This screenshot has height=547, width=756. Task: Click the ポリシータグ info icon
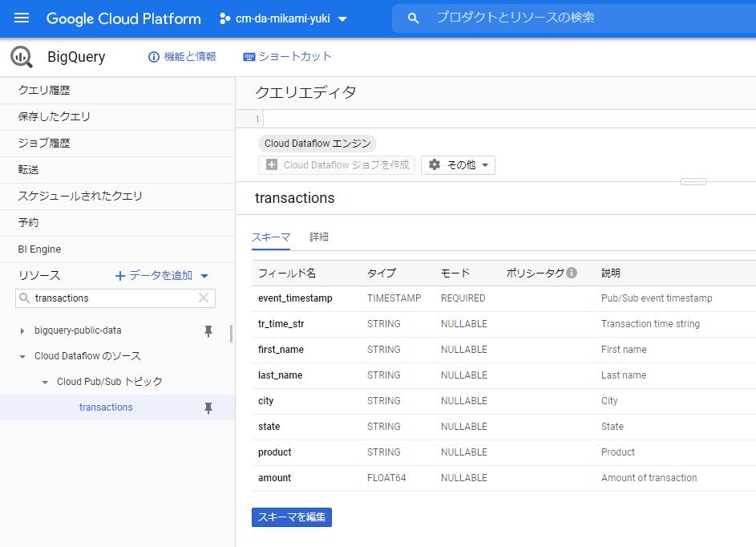[x=571, y=273]
